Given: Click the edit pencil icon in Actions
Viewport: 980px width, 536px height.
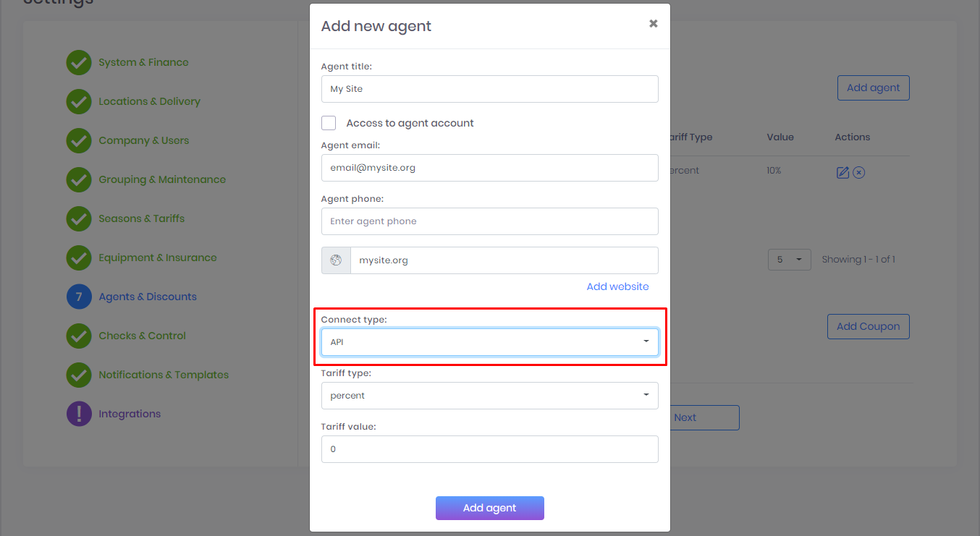Looking at the screenshot, I should click(842, 172).
